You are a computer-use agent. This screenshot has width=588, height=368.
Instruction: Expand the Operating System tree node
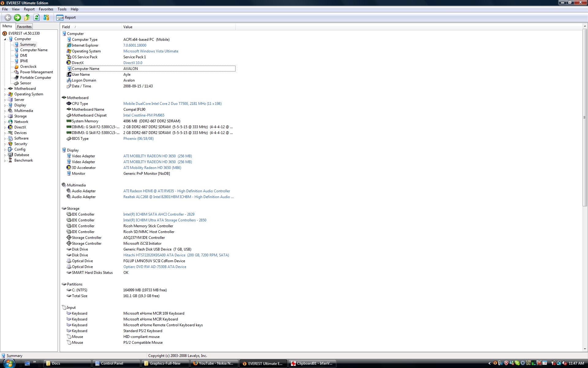(5, 94)
